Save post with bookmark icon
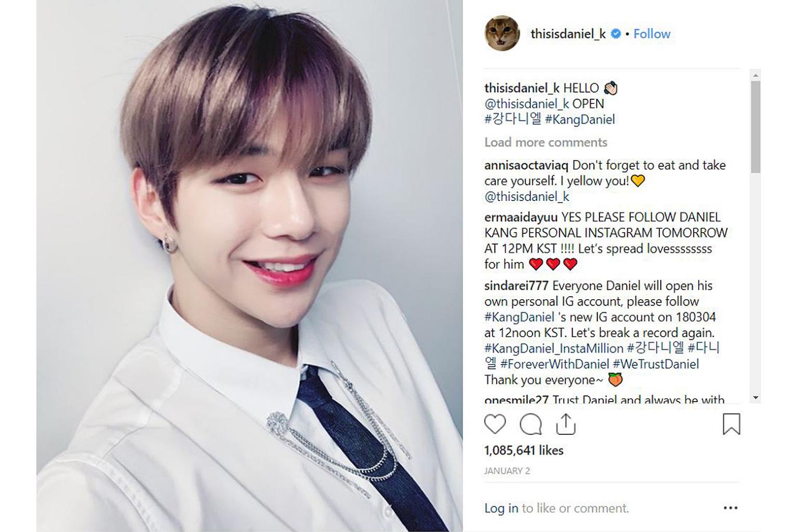The height and width of the screenshot is (532, 798). (731, 424)
